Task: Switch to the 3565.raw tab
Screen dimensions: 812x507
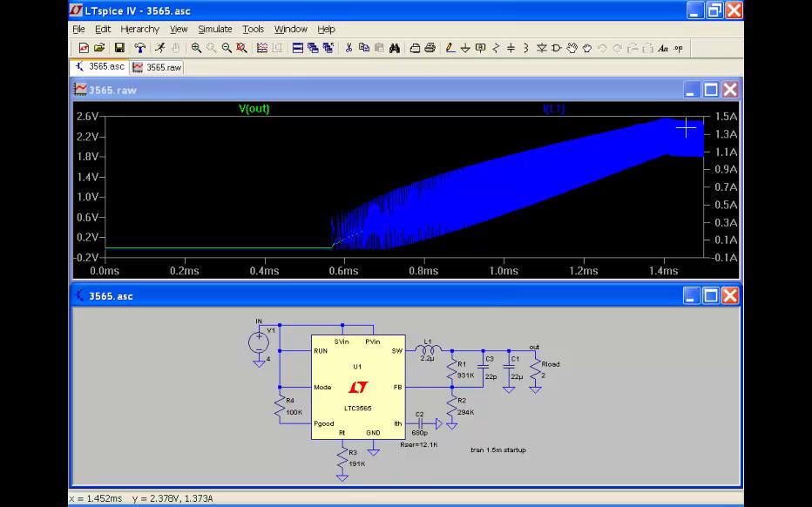Action: (157, 67)
